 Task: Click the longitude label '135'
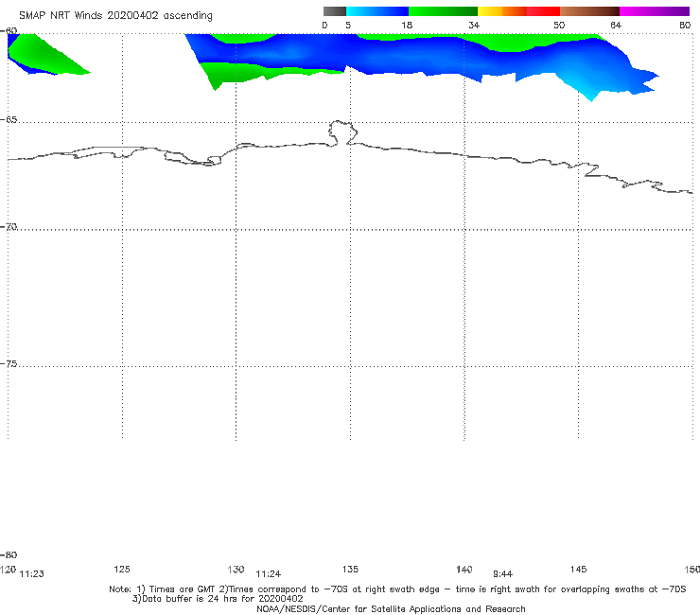coord(350,569)
